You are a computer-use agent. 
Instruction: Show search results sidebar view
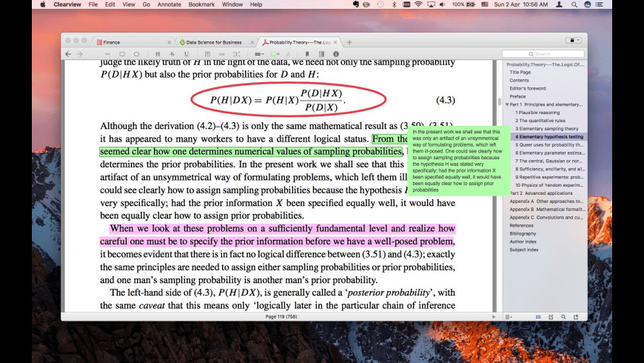[x=563, y=317]
